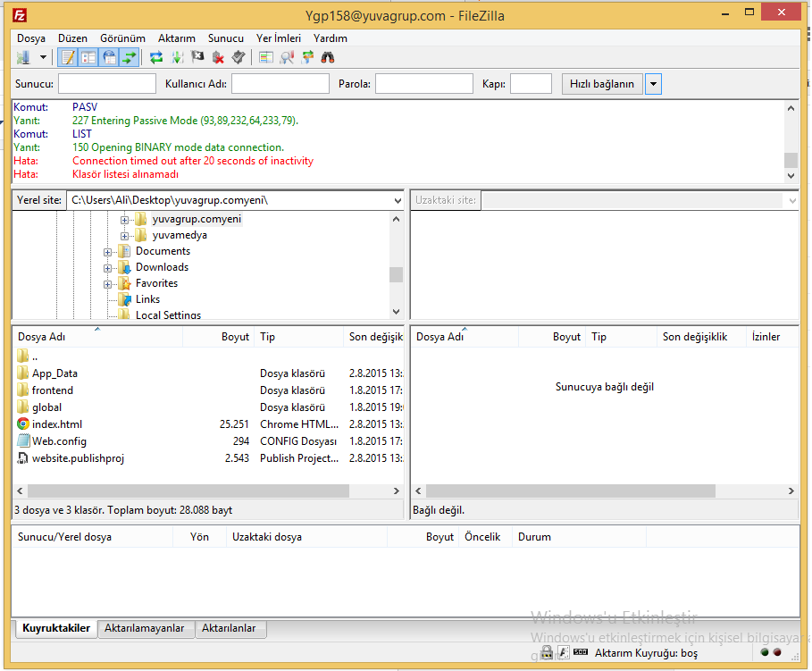Sort local files by Tip column
Viewport: 812px width, 671px height.
point(298,337)
